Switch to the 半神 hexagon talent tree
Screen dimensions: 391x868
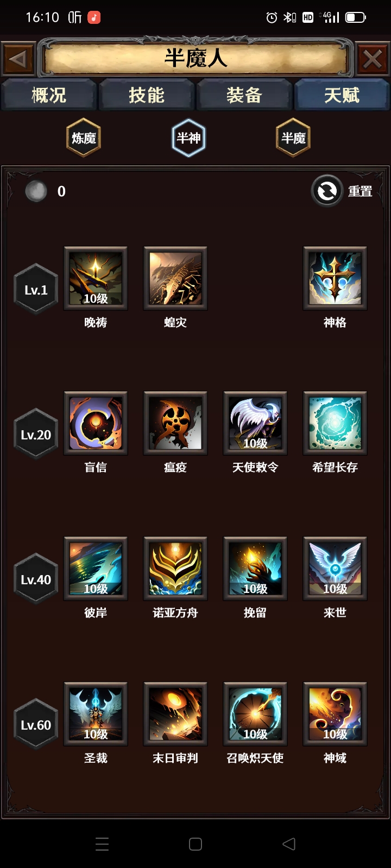click(x=188, y=138)
